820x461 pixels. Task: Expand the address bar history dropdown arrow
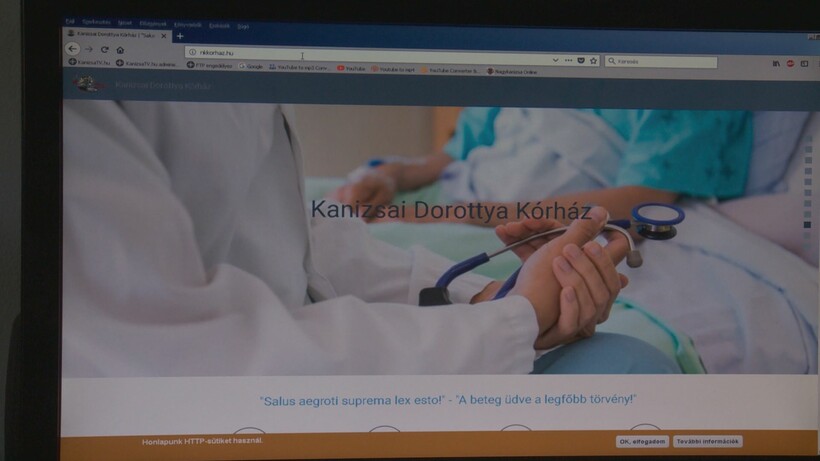[555, 60]
